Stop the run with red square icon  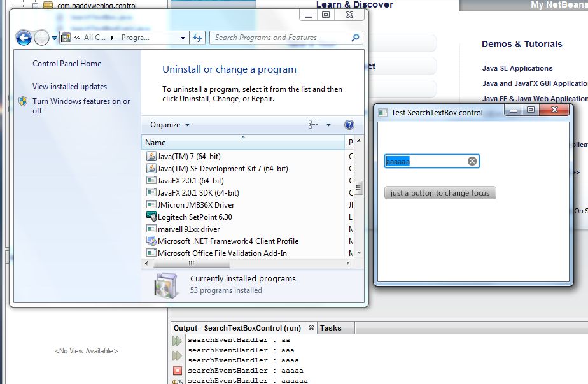pyautogui.click(x=178, y=371)
